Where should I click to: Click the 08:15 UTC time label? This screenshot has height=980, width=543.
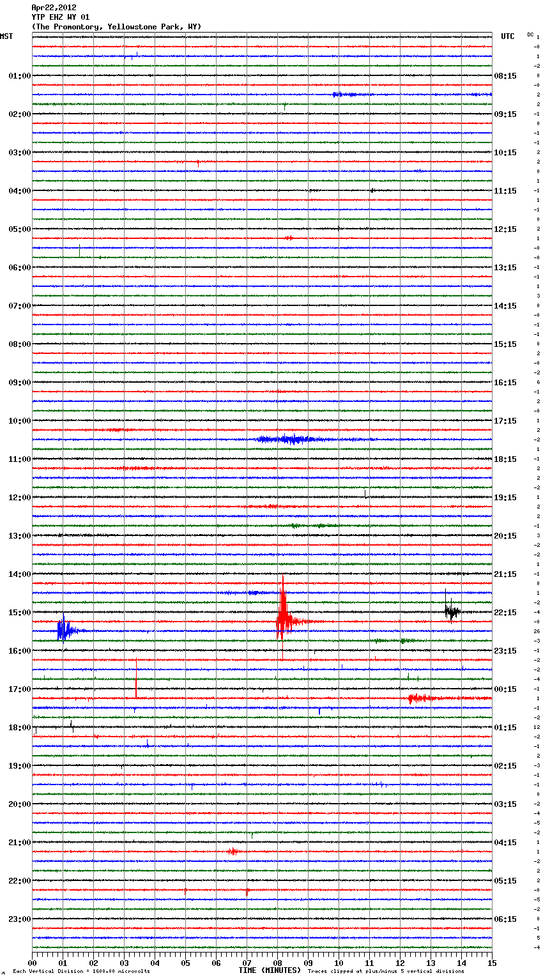coord(505,76)
